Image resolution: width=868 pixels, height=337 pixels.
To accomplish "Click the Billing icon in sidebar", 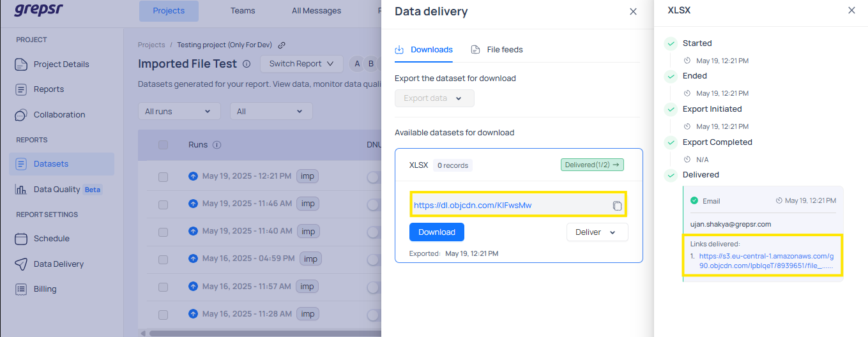I will tap(22, 289).
